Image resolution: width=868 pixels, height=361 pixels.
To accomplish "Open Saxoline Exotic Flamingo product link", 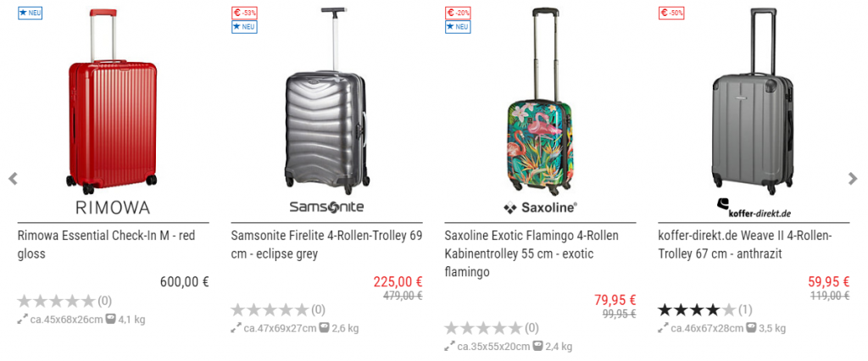I will coord(532,253).
